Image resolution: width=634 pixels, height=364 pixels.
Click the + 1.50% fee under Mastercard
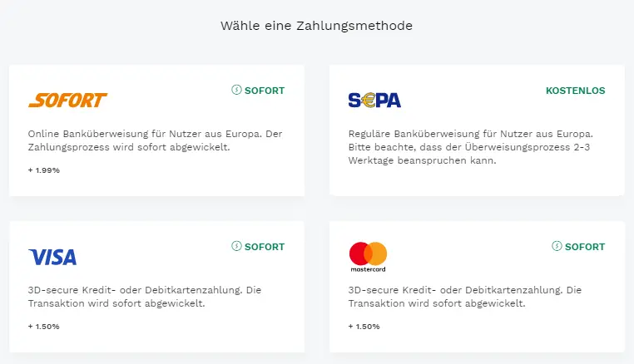[364, 327]
